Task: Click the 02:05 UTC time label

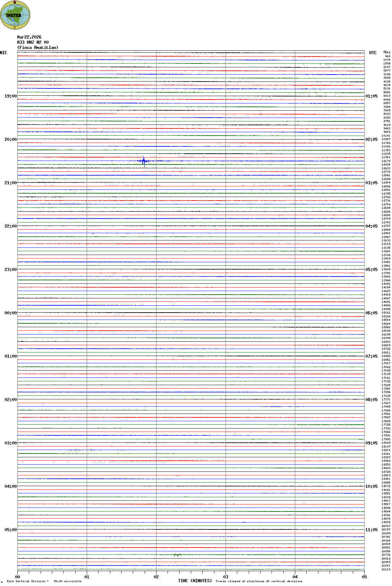Action: coord(372,139)
